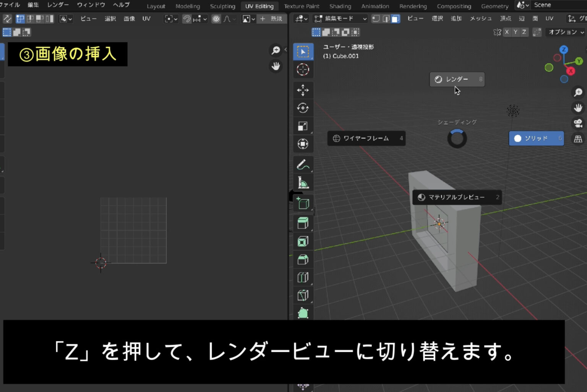587x392 pixels.
Task: Open the メッシュ menu
Action: 480,18
